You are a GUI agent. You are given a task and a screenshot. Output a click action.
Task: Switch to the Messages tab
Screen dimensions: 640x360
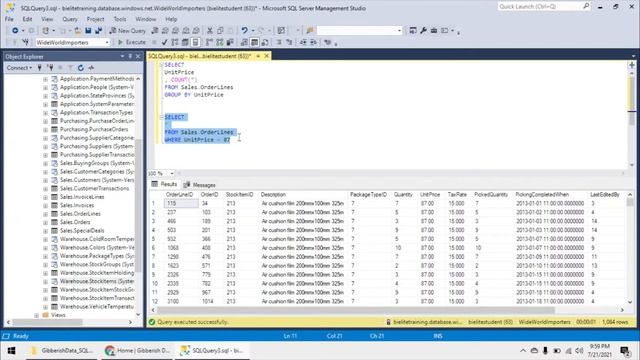coord(200,185)
